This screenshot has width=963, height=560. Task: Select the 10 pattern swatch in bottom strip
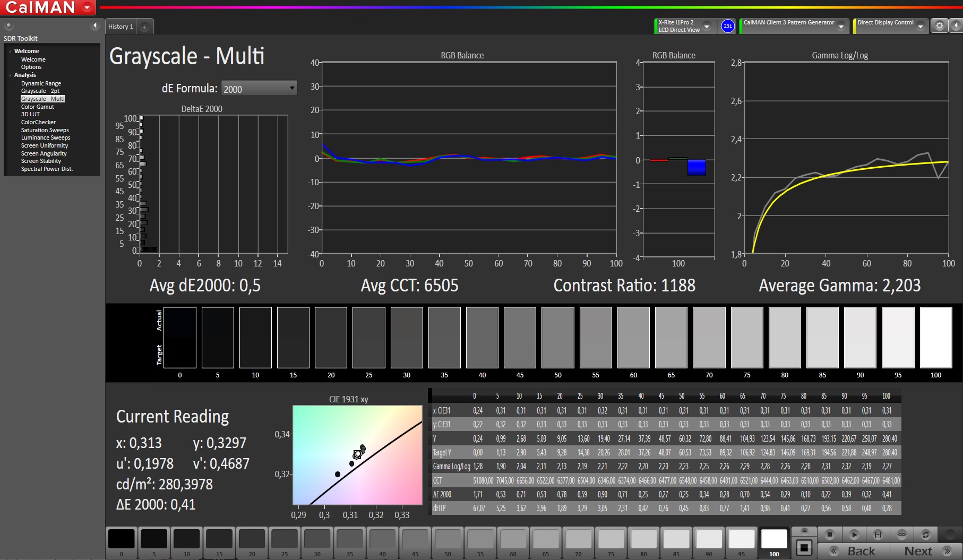point(186,542)
